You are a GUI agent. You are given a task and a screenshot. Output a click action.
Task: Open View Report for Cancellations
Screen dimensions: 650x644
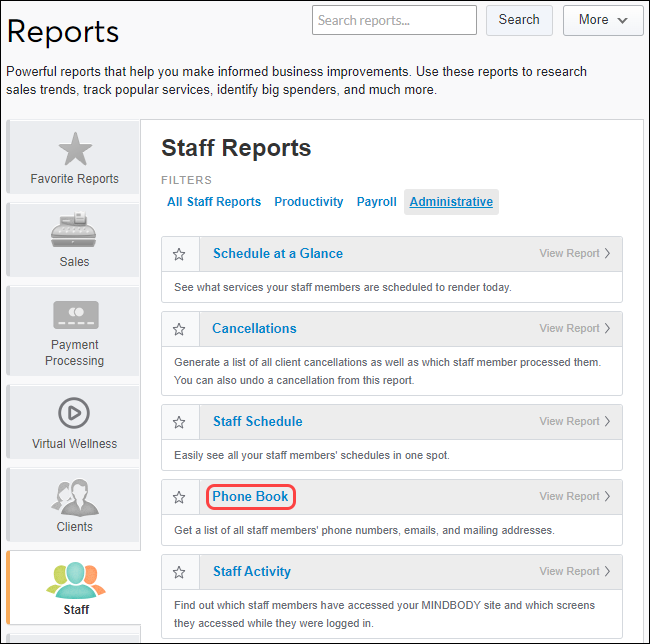point(575,329)
